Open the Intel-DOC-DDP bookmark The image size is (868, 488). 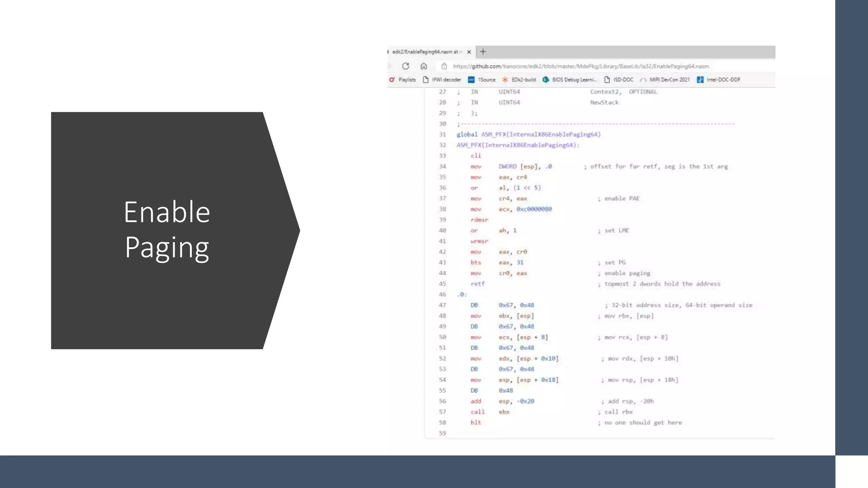(719, 80)
